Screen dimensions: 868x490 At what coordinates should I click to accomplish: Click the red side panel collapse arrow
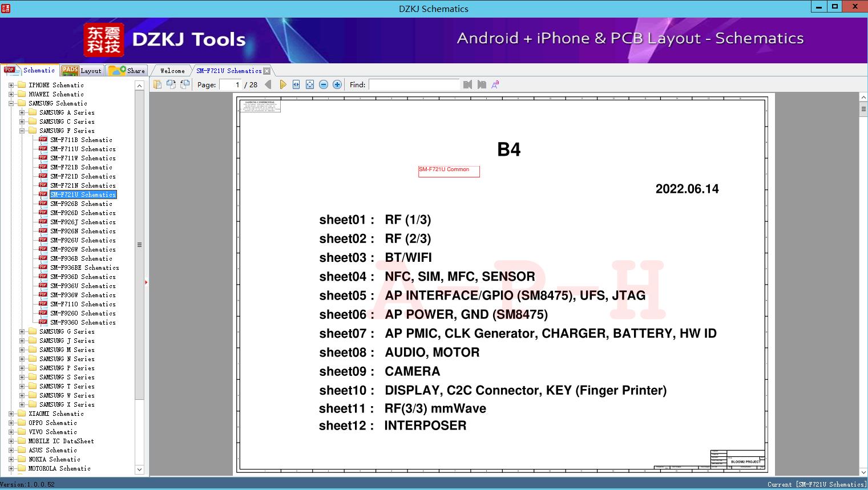point(146,282)
